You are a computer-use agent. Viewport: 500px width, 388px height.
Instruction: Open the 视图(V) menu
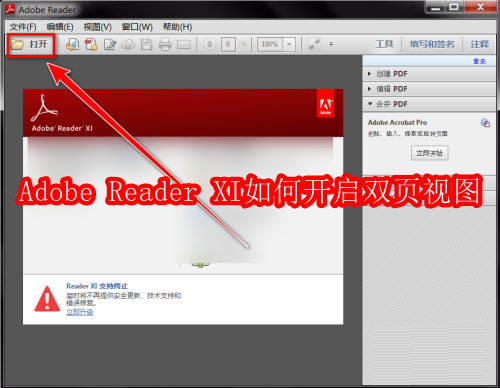coord(97,27)
